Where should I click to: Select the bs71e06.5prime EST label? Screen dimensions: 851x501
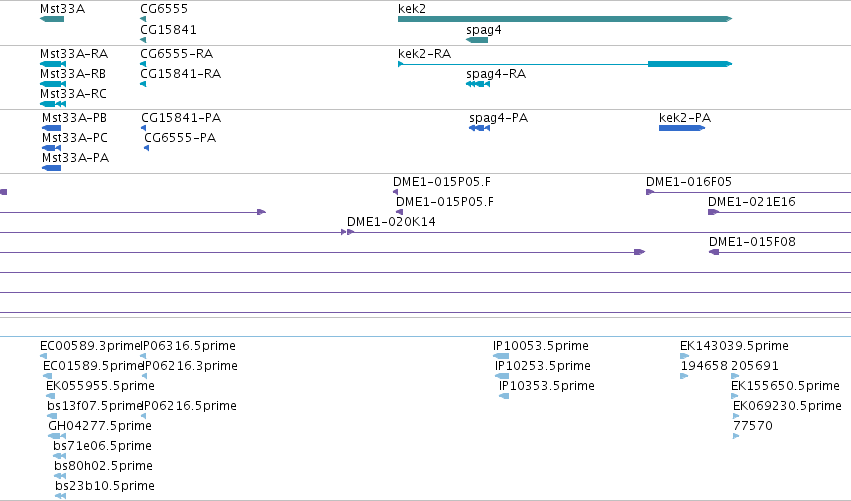click(103, 446)
